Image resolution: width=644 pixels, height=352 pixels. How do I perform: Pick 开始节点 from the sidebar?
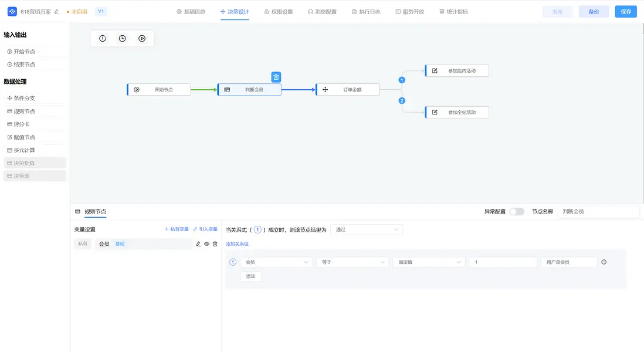click(35, 52)
